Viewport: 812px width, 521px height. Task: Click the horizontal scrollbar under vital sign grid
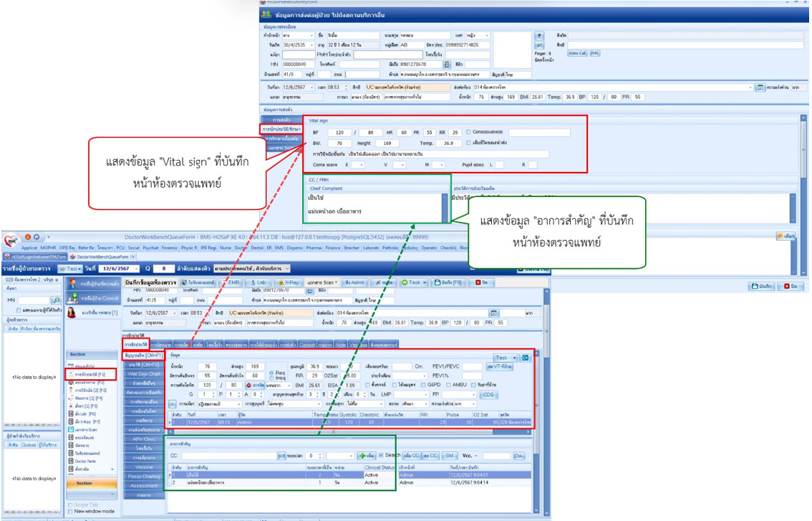pyautogui.click(x=351, y=431)
